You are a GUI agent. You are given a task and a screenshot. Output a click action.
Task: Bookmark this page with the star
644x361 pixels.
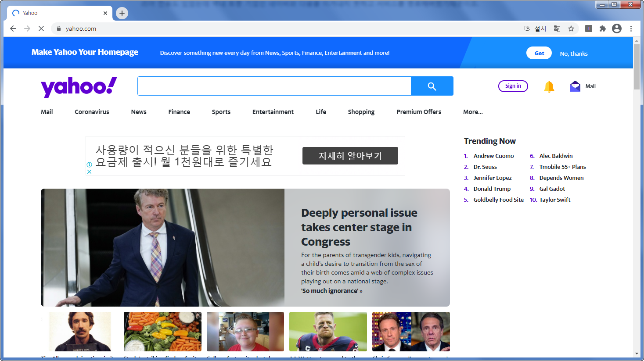pyautogui.click(x=571, y=29)
